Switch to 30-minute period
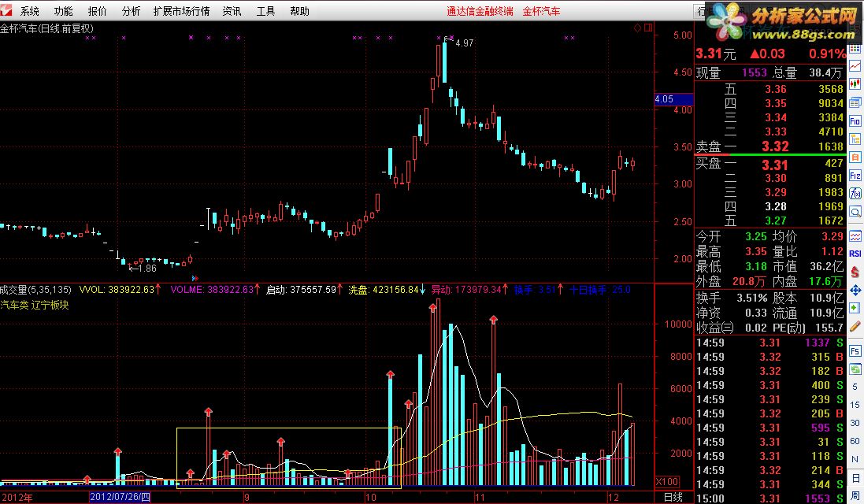864x504 pixels. [855, 423]
